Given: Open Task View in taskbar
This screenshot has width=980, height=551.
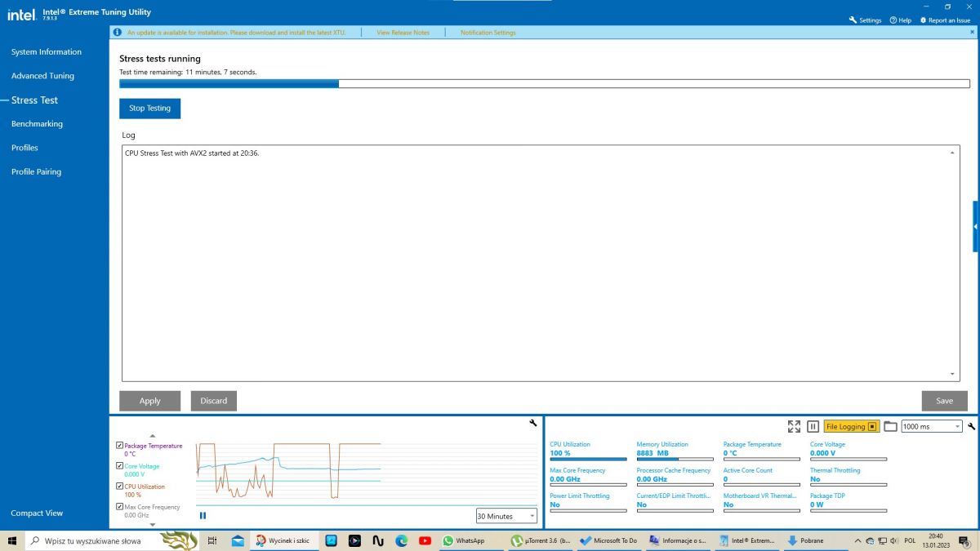Looking at the screenshot, I should [x=212, y=540].
